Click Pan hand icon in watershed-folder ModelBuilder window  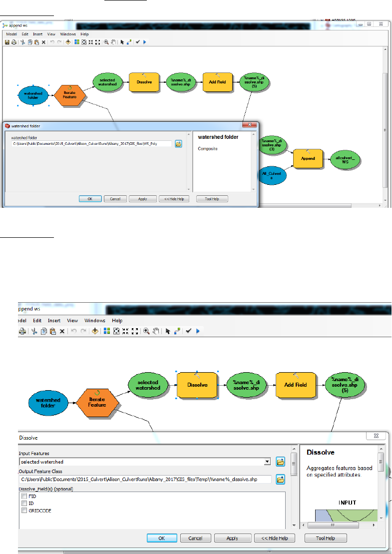(113, 42)
